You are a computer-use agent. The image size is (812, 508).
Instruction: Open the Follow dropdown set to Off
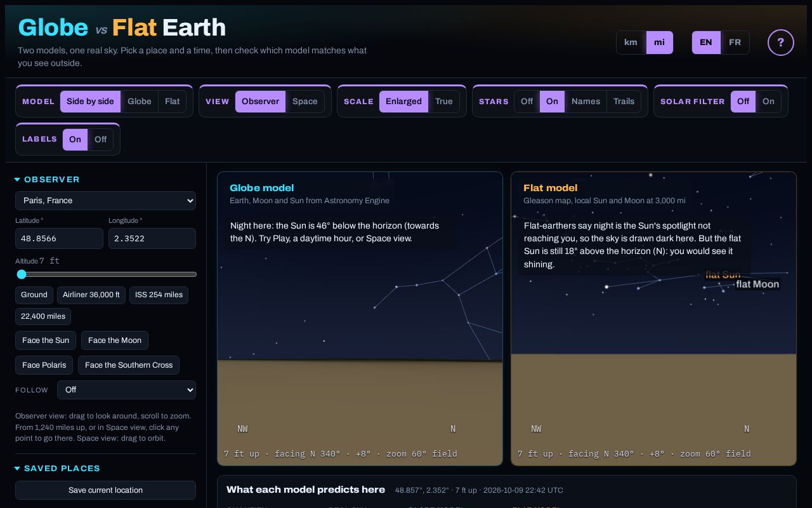point(126,390)
